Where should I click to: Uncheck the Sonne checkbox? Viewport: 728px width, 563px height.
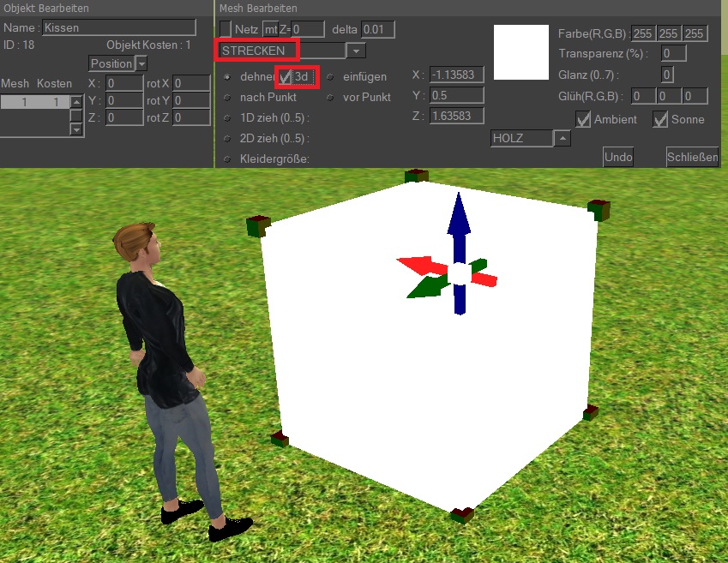(x=660, y=119)
